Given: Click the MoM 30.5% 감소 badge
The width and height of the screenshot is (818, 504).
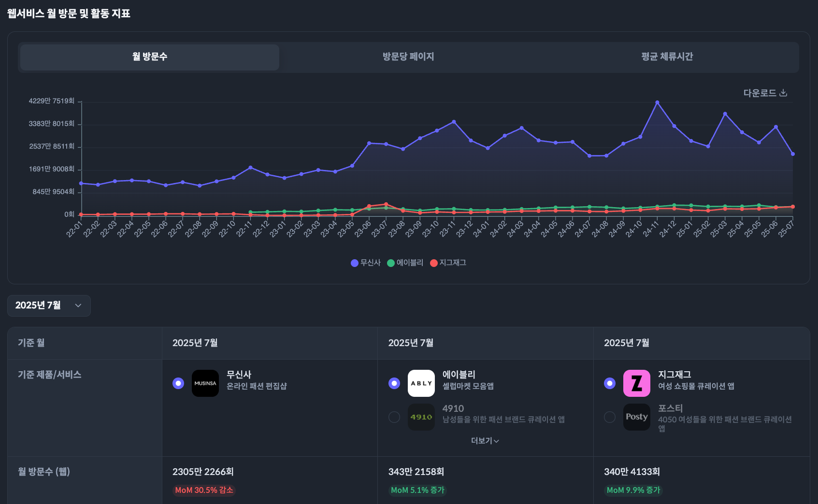Looking at the screenshot, I should click(x=204, y=490).
